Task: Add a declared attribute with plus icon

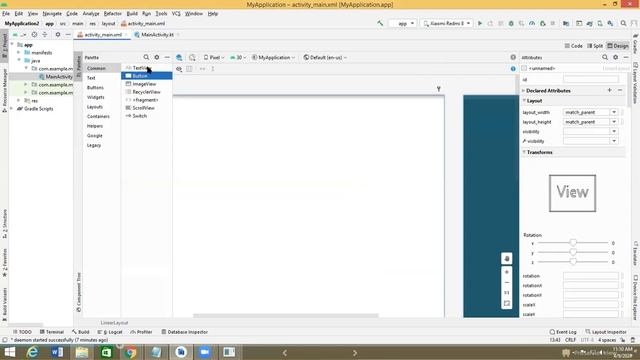Action: coord(609,90)
